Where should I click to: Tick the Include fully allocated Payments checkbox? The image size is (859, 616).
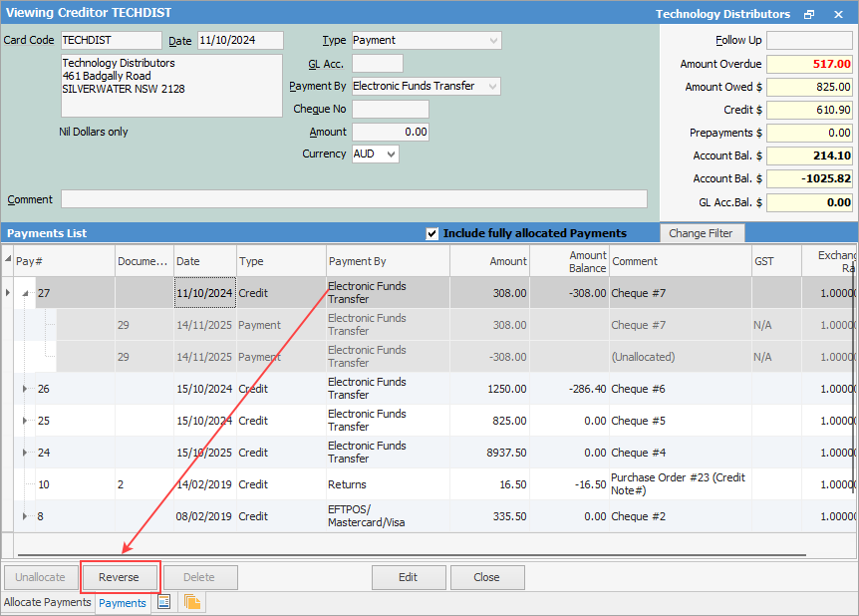431,233
